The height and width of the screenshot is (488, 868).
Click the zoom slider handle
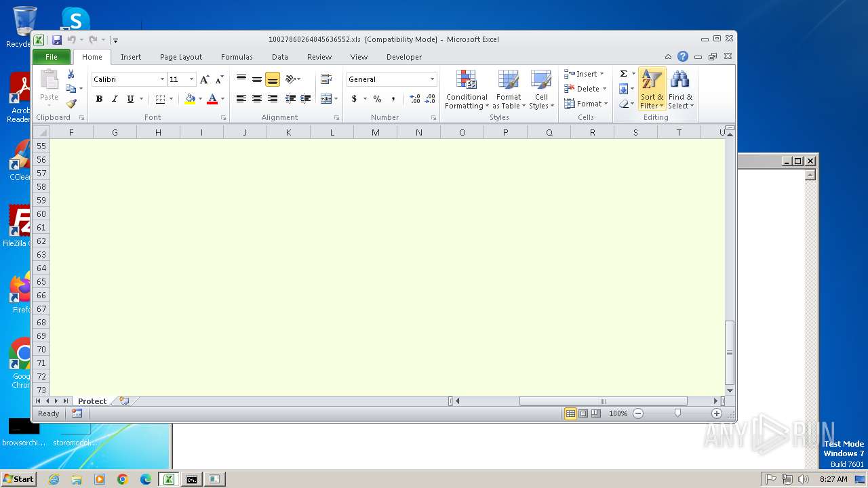tap(677, 413)
